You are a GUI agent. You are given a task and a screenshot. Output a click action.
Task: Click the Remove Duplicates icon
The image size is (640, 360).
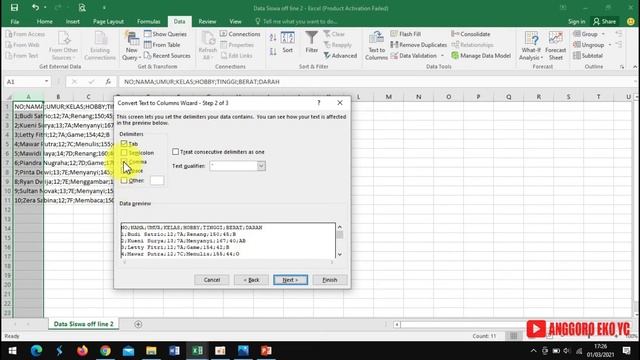pos(394,45)
